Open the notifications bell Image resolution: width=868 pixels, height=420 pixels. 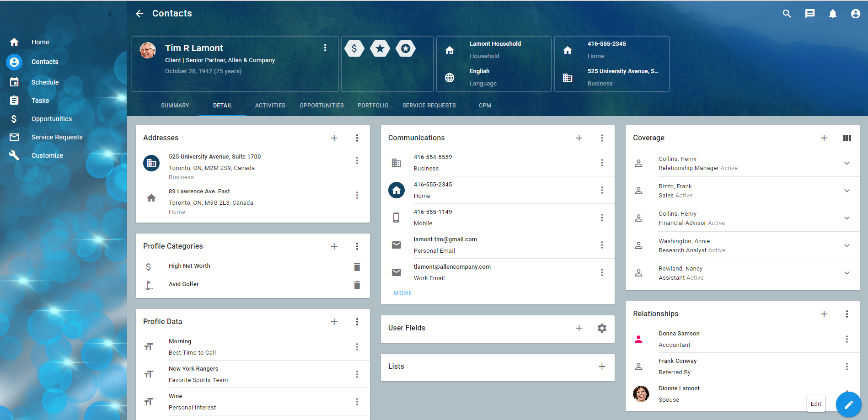(x=832, y=14)
